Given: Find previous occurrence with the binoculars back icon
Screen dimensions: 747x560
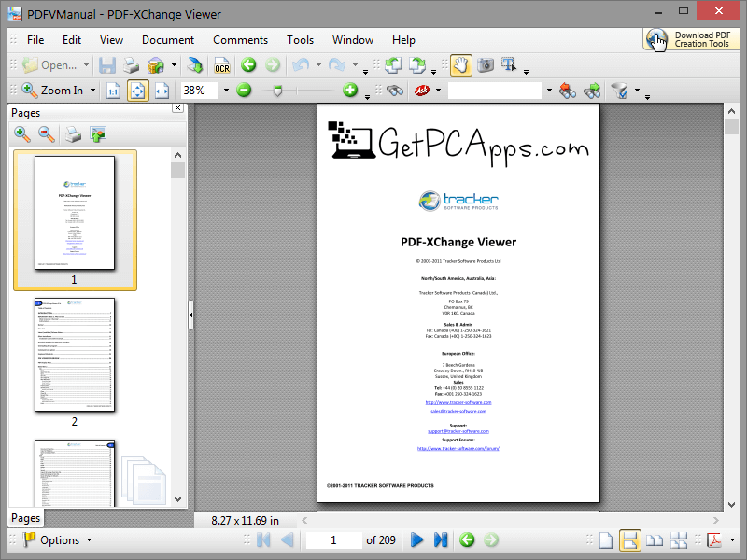Looking at the screenshot, I should [568, 90].
